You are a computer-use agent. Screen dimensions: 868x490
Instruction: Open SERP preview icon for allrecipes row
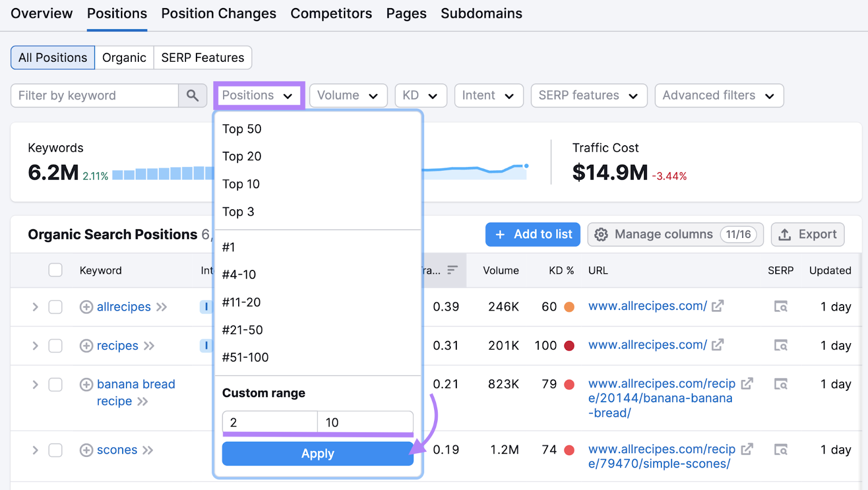click(781, 307)
